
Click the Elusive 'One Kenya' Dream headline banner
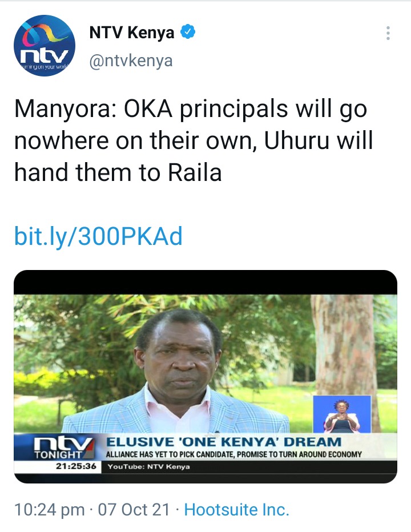(224, 442)
